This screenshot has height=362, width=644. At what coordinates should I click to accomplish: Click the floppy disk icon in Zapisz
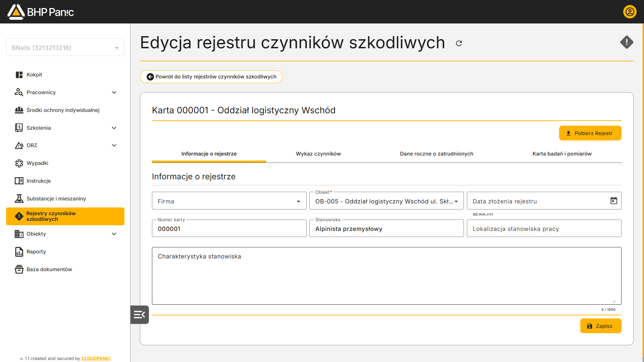(x=590, y=326)
